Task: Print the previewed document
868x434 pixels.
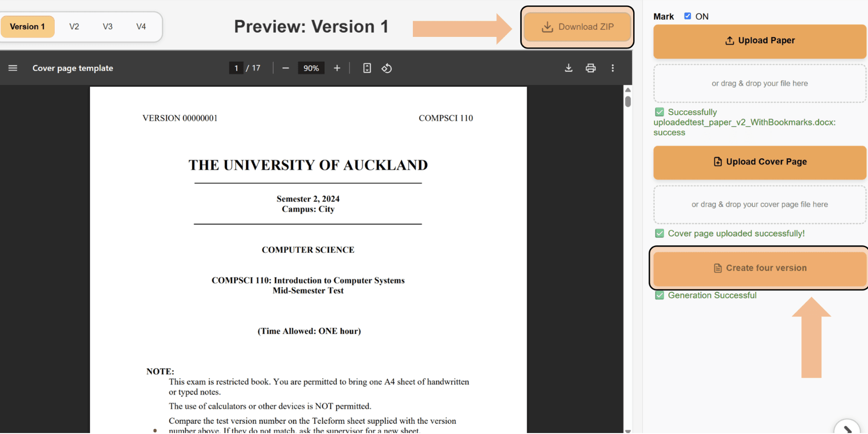Action: [591, 68]
